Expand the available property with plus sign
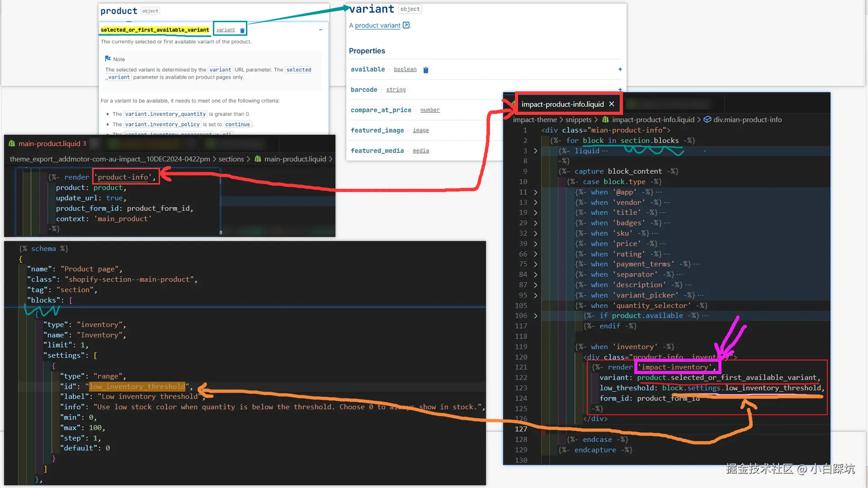Viewport: 868px width, 488px height. click(x=620, y=69)
